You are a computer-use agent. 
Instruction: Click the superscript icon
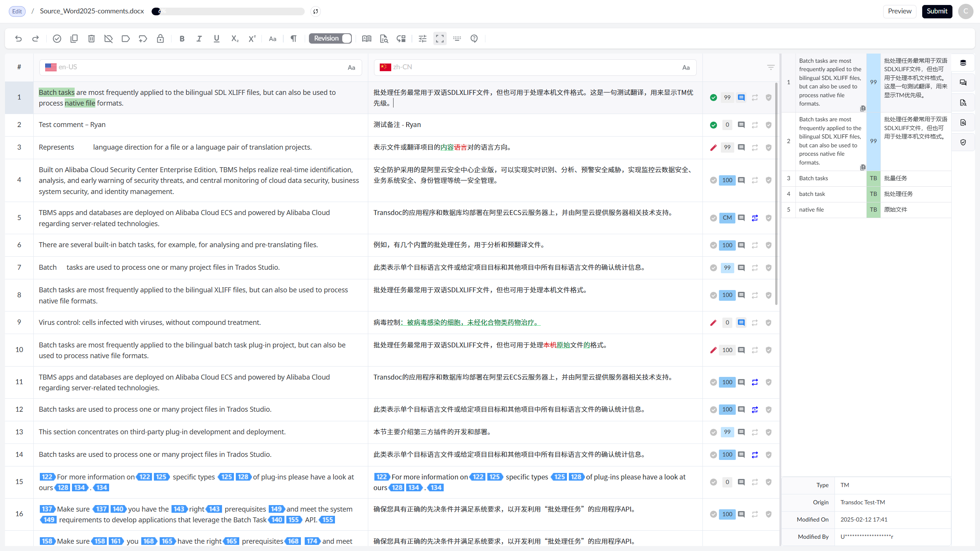[252, 39]
